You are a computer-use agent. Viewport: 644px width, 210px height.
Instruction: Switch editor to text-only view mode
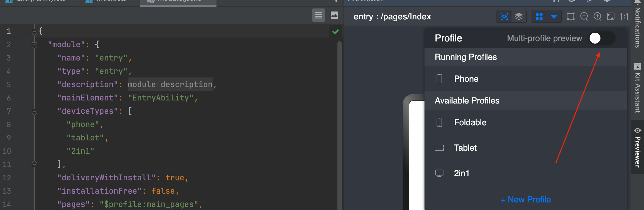(318, 15)
